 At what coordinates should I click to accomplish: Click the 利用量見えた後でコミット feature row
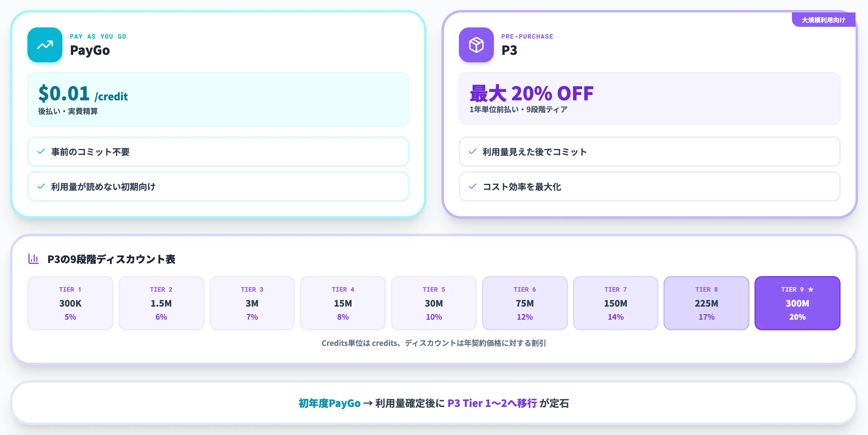[x=650, y=151]
